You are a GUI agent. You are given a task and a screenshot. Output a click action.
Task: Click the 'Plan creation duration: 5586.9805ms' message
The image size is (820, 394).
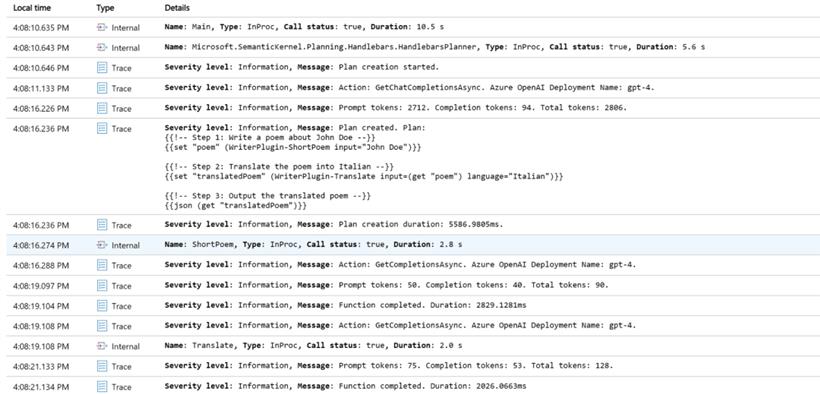[334, 224]
